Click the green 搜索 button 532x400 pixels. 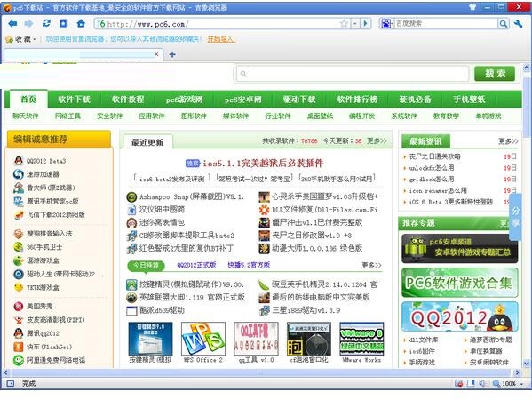coord(495,74)
